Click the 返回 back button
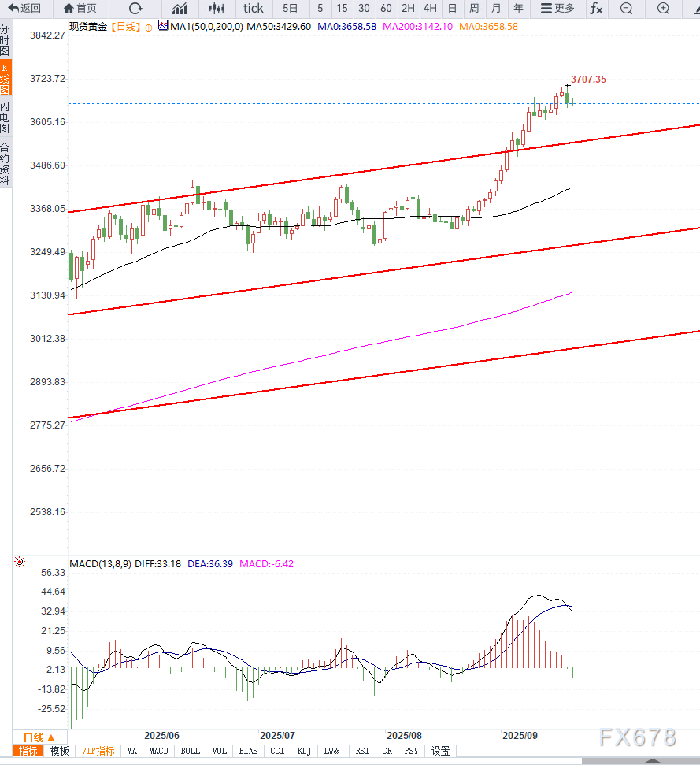Viewport: 700px width, 765px height. pyautogui.click(x=25, y=9)
